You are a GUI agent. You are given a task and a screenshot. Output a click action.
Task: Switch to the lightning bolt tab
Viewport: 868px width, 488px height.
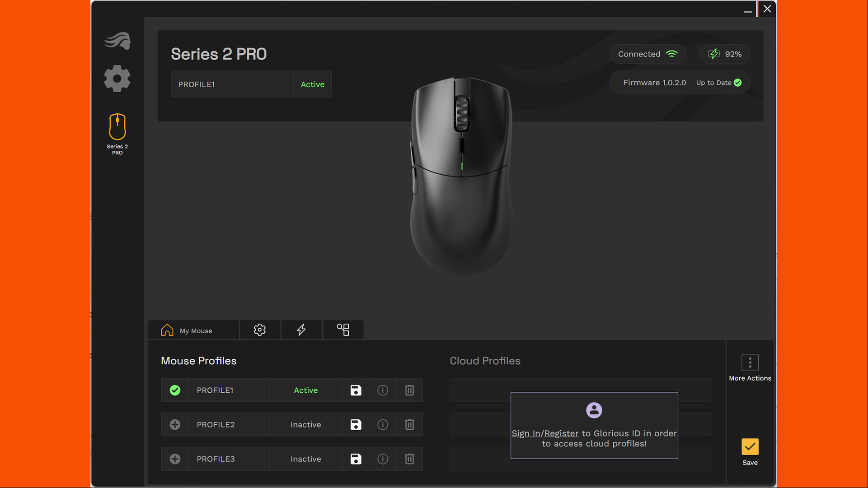click(x=301, y=330)
